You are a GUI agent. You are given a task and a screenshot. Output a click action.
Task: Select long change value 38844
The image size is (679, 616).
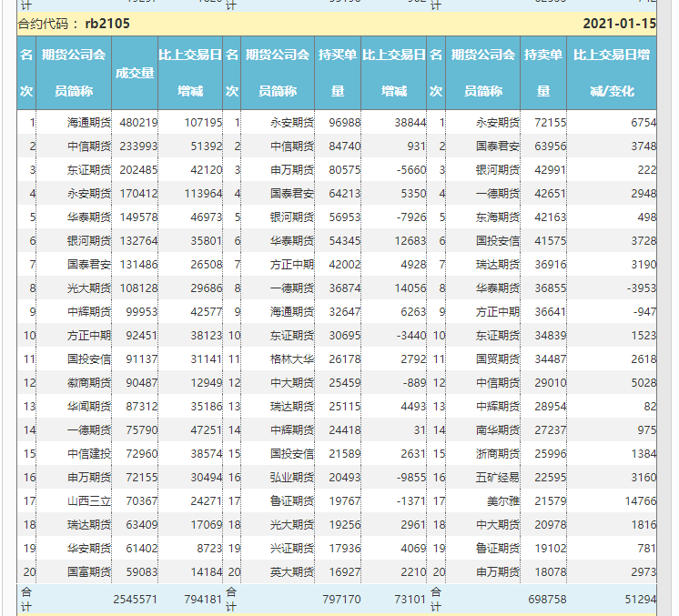pos(410,123)
